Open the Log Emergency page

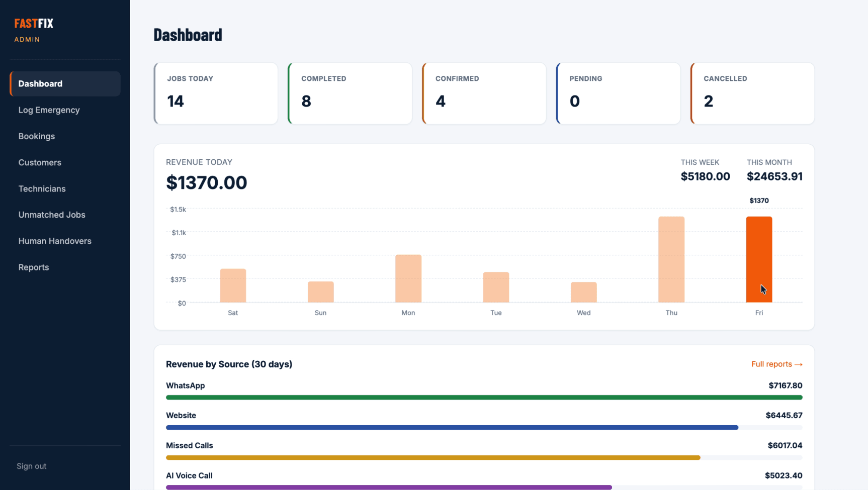click(65, 110)
